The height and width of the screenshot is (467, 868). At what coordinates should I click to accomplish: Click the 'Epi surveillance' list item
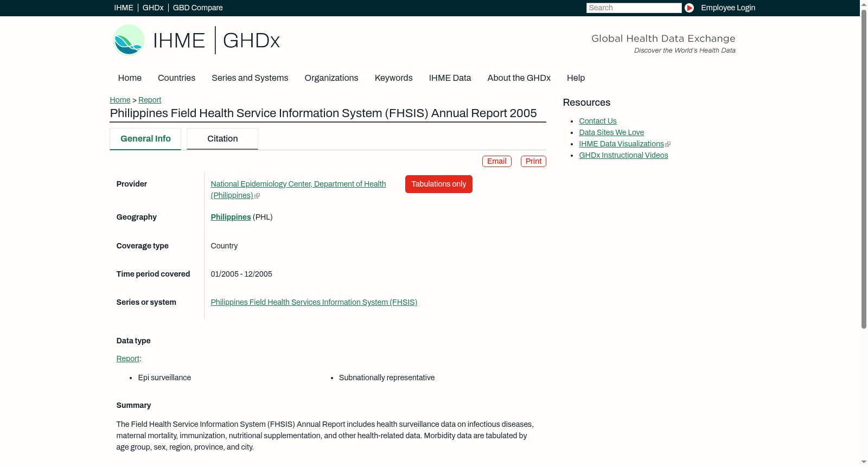pos(164,378)
